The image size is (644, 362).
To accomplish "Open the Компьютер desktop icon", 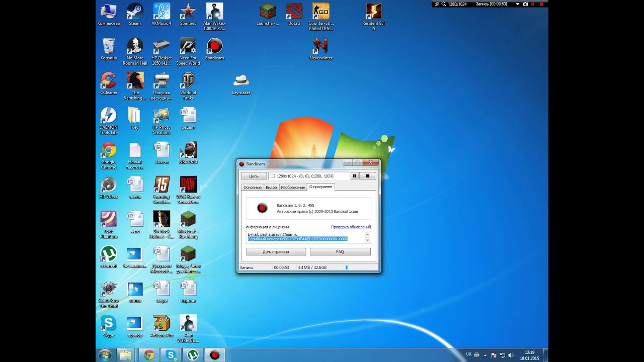I will pyautogui.click(x=109, y=15).
